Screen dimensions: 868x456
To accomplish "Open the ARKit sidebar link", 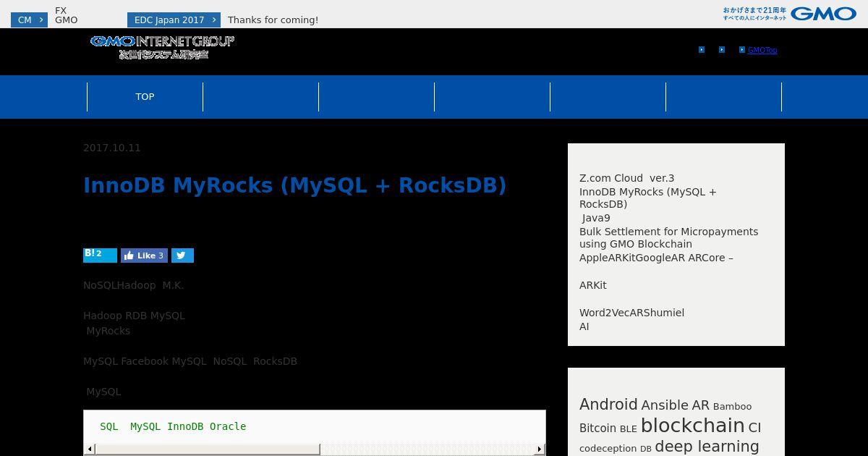I will 593,285.
